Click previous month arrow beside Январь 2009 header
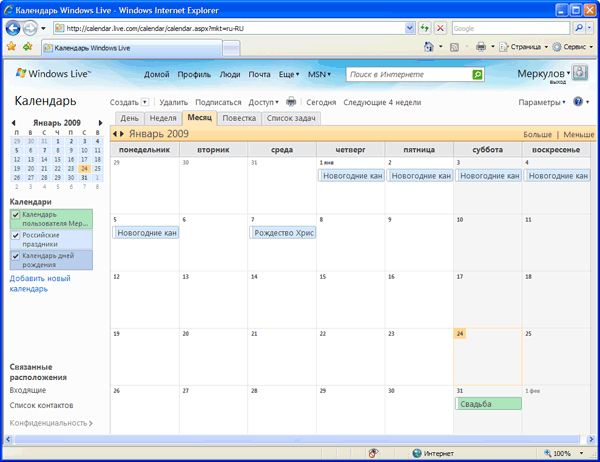Image resolution: width=600 pixels, height=462 pixels. 115,134
